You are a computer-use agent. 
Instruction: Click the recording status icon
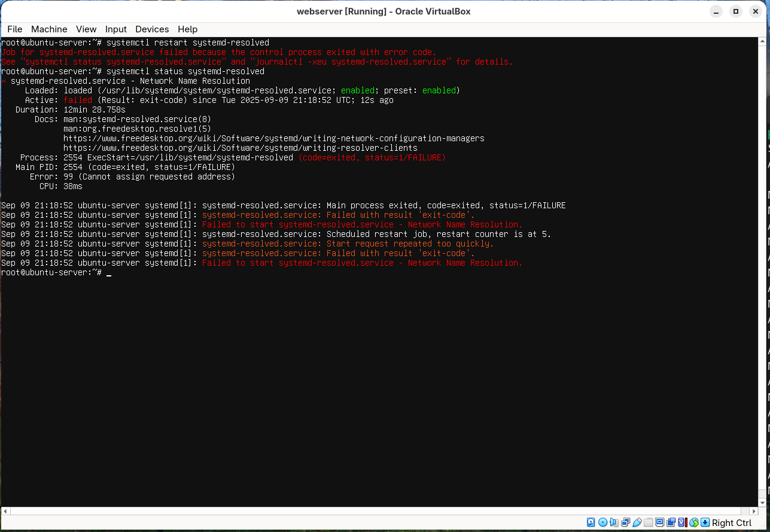click(671, 522)
